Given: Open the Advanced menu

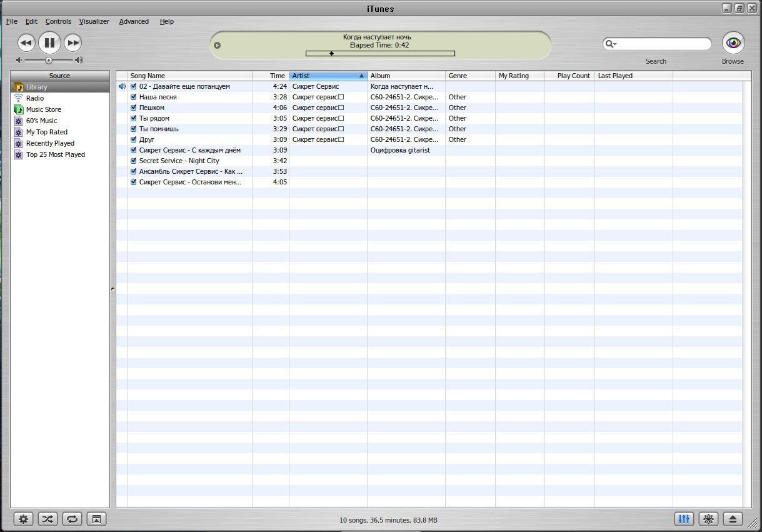Looking at the screenshot, I should click(134, 21).
